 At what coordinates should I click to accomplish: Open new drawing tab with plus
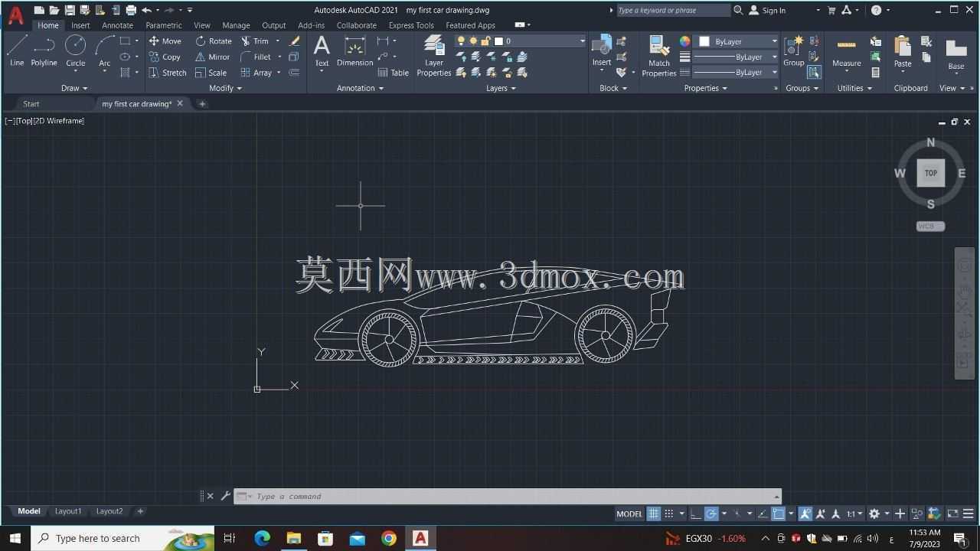tap(202, 103)
